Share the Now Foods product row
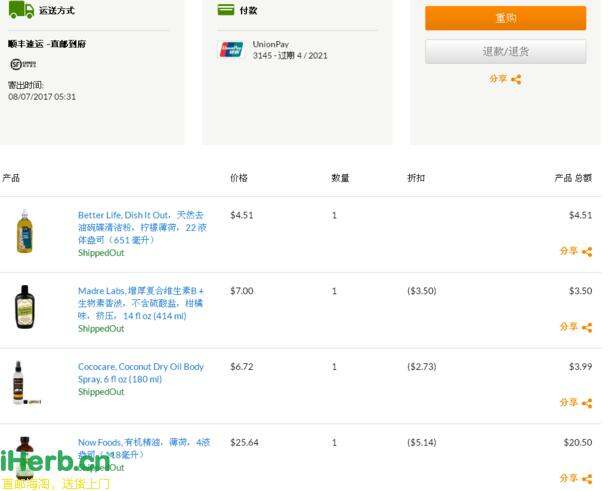The image size is (609, 491). click(576, 479)
